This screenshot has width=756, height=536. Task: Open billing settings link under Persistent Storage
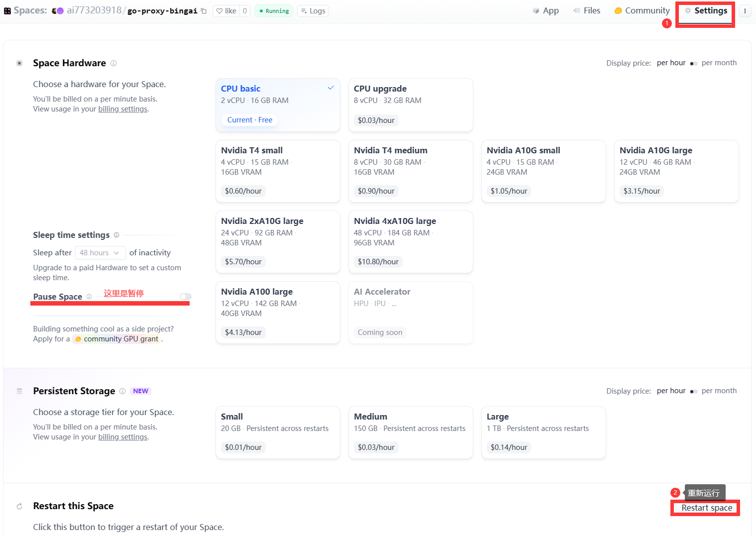[123, 437]
